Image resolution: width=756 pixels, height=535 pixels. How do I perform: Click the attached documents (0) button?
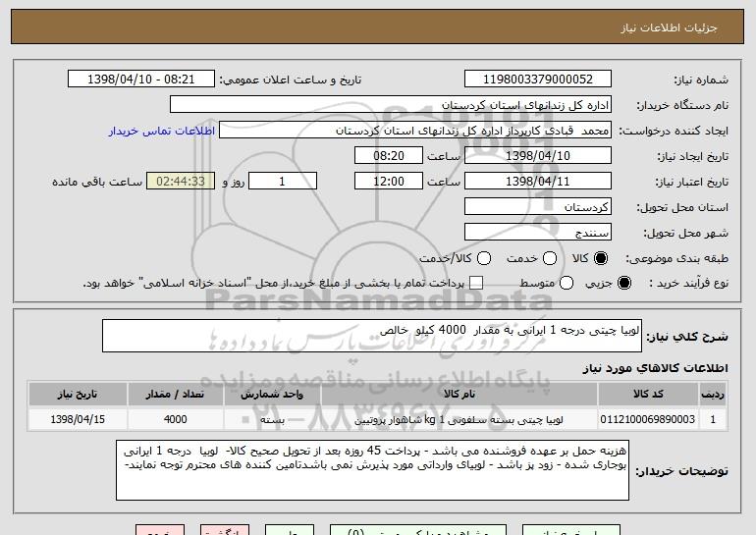tap(418, 530)
